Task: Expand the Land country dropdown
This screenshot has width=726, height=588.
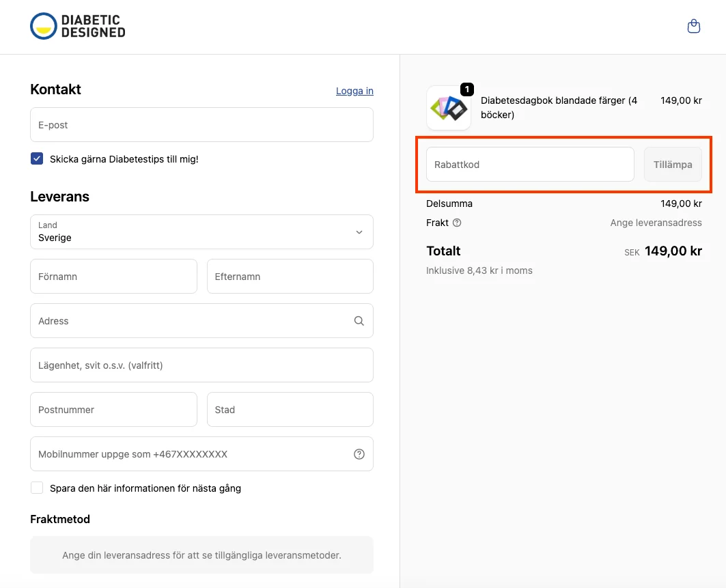Action: pos(201,232)
